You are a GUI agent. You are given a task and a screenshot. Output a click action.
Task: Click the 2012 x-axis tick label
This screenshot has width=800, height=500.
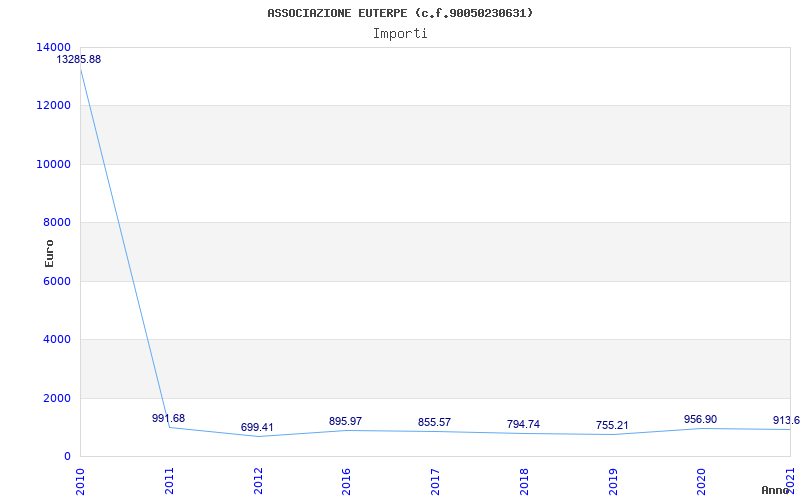pos(258,481)
